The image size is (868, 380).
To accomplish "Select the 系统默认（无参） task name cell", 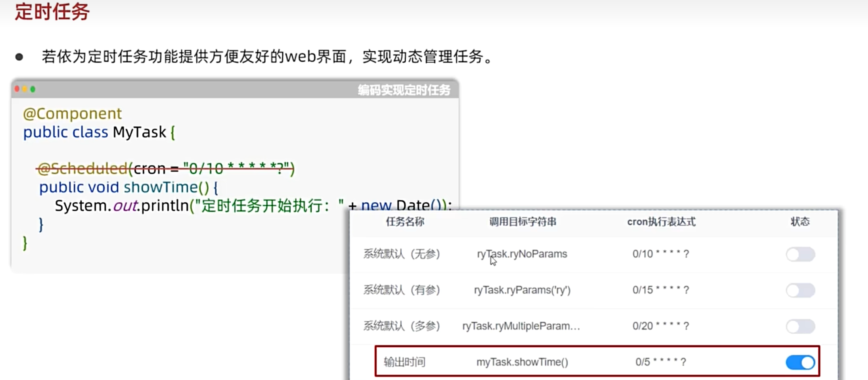I will 402,254.
